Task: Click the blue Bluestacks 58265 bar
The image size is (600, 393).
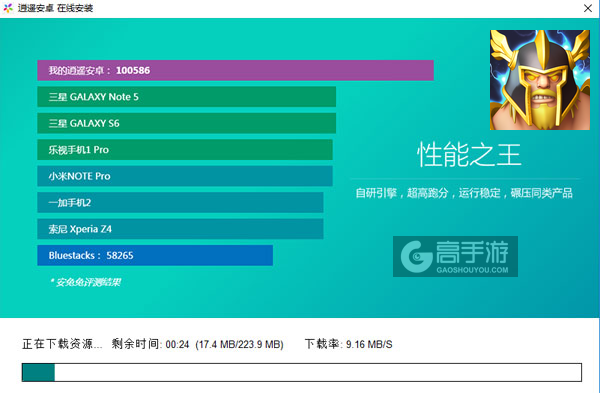Action: (155, 255)
